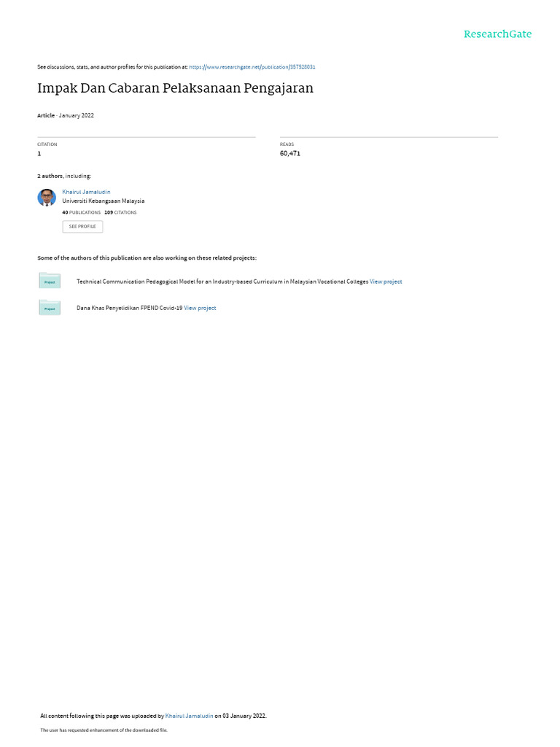Click Khairul Jamaludin's profile photo
The width and height of the screenshot is (560, 747).
coord(47,197)
